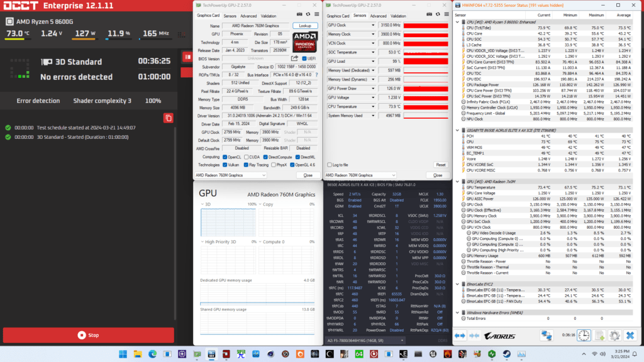This screenshot has width=644, height=362.
Task: Click the SuperPI taskbar icon
Action: [241, 354]
